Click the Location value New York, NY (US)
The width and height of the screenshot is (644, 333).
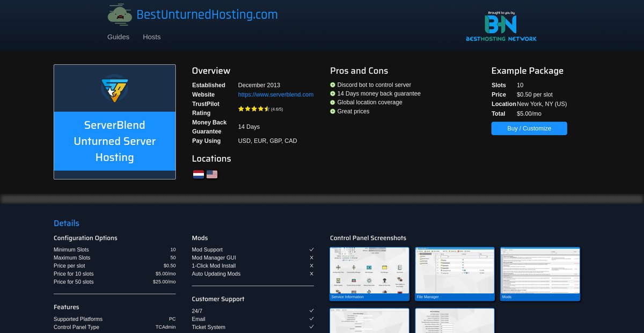(541, 104)
